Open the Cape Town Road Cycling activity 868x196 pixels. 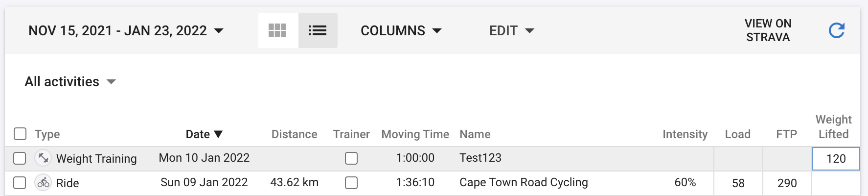[x=524, y=182]
